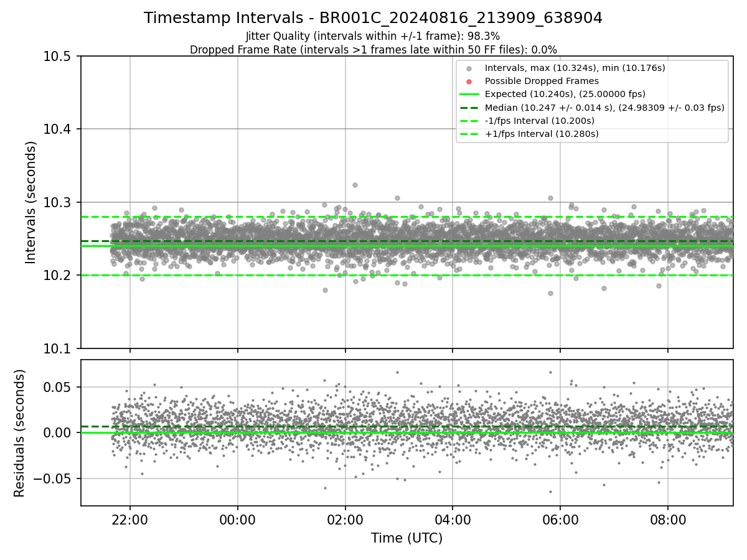Viewport: 747px width, 560px height.
Task: Click the gray dot marker beside 'Intervals, max' in the legend
Action: (x=469, y=68)
